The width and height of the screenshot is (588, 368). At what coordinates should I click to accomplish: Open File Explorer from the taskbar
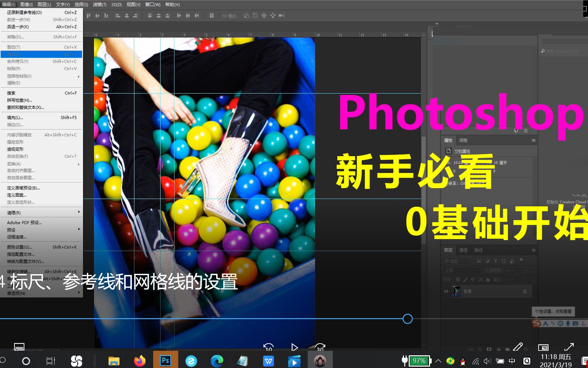point(114,361)
